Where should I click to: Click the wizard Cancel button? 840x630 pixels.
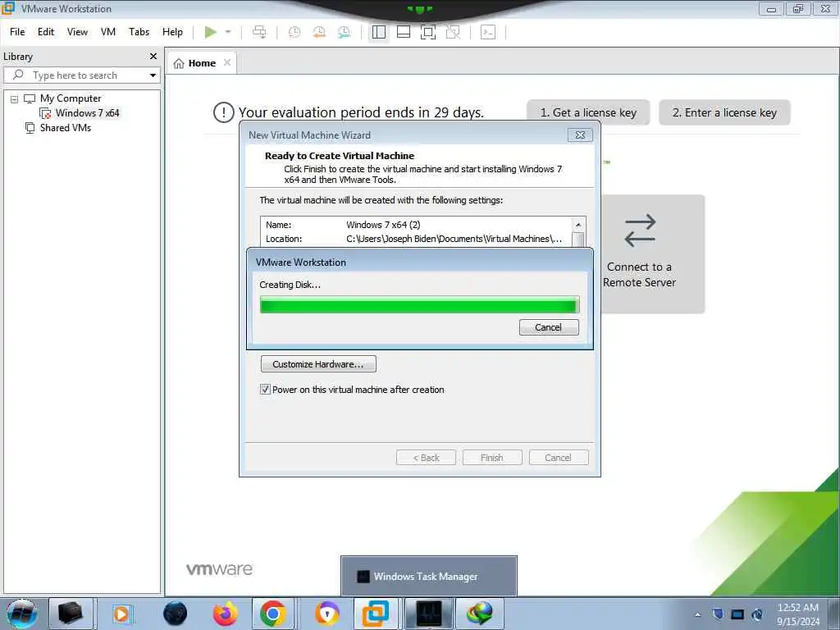point(558,458)
